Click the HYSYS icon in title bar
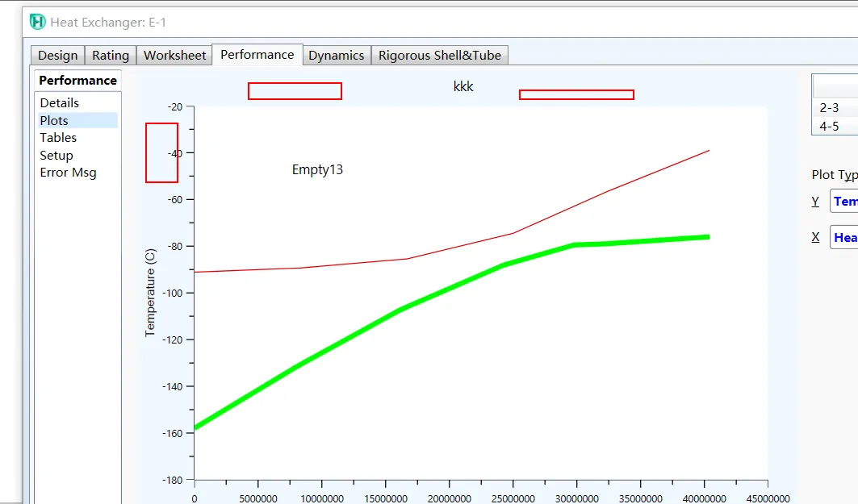 point(37,23)
